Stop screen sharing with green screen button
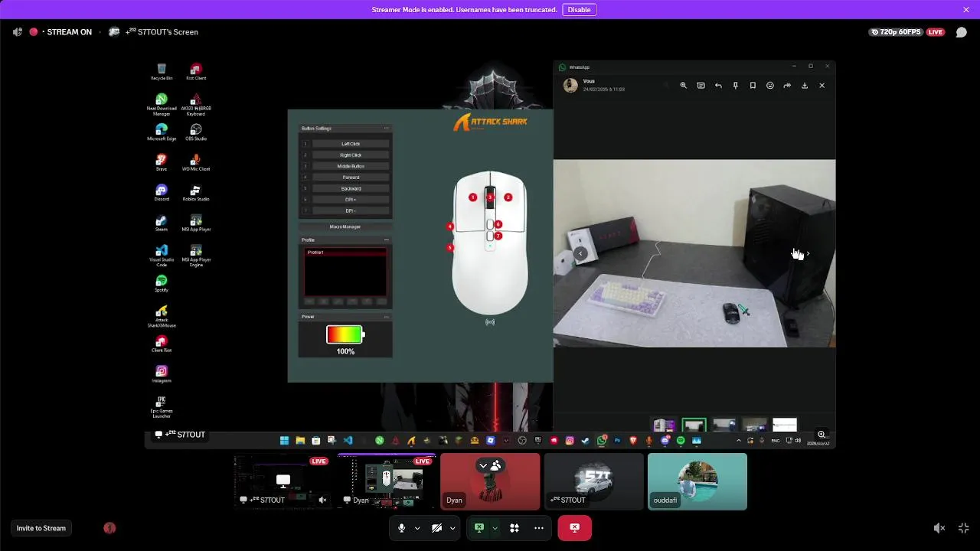Viewport: 980px width, 551px height. [x=479, y=528]
